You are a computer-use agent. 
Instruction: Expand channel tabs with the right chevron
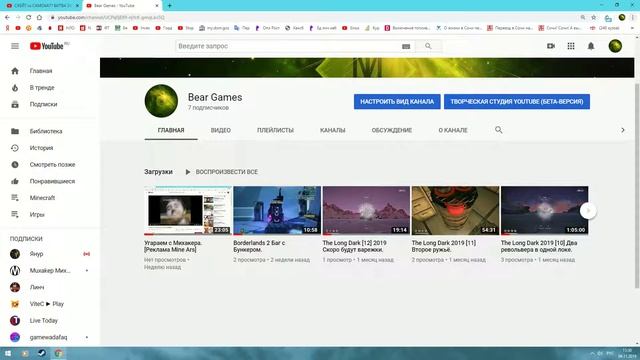623,130
